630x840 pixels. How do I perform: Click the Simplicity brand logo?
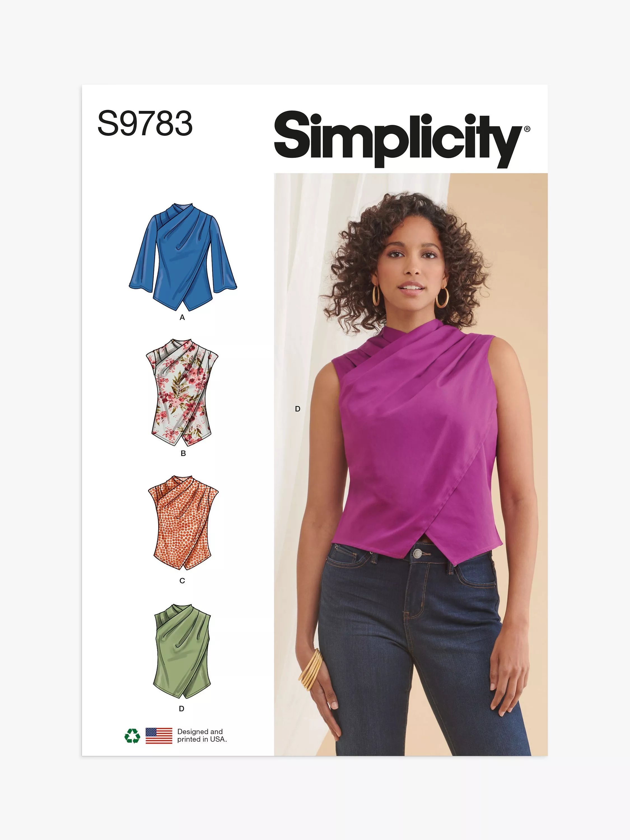coord(402,139)
